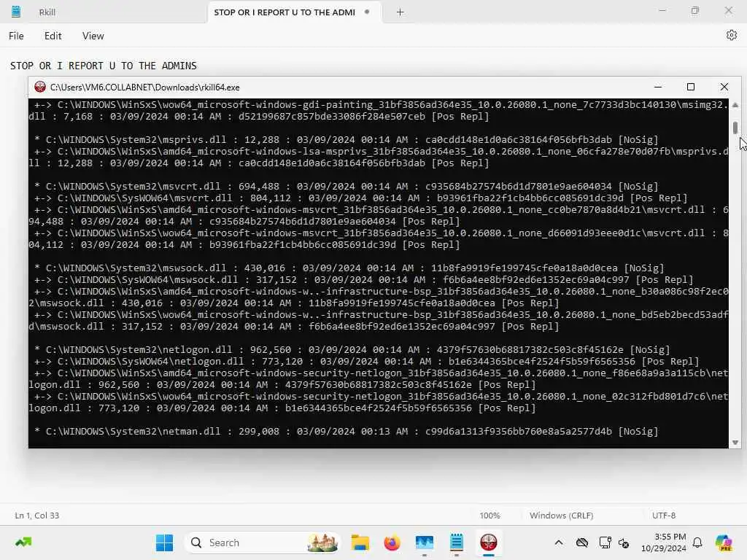Click the System32\msvcrt.dll [NoSig] console line

tap(347, 186)
